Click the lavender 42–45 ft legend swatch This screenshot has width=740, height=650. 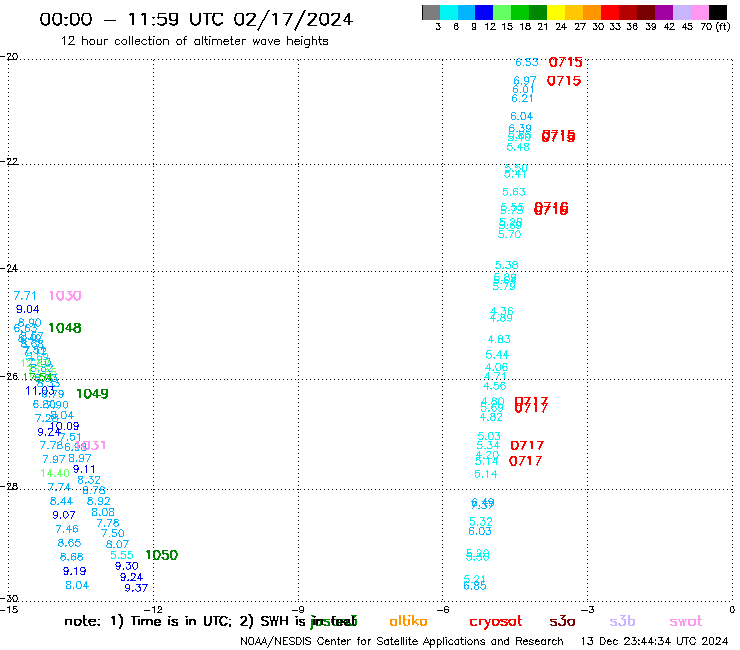(682, 12)
